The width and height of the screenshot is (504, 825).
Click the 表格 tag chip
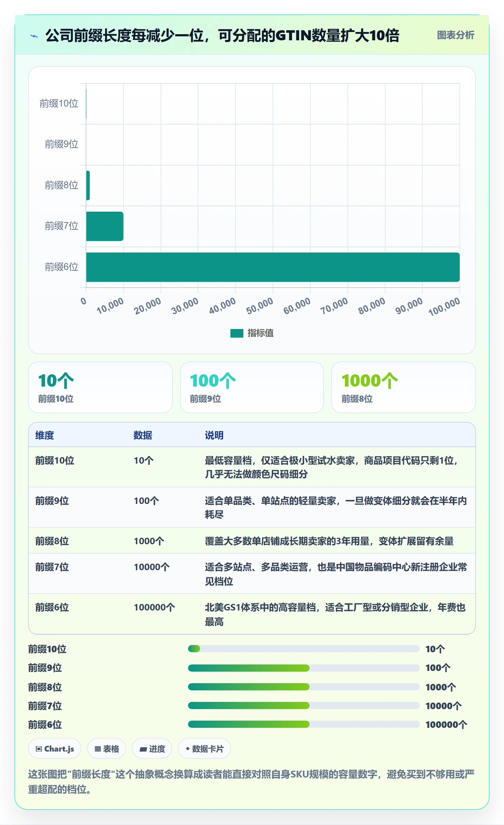107,749
